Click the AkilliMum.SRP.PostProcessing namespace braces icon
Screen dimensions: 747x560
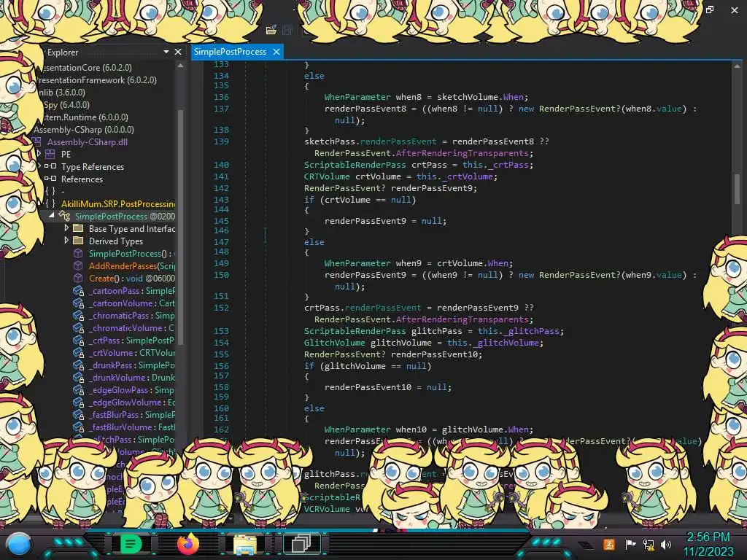pyautogui.click(x=50, y=203)
